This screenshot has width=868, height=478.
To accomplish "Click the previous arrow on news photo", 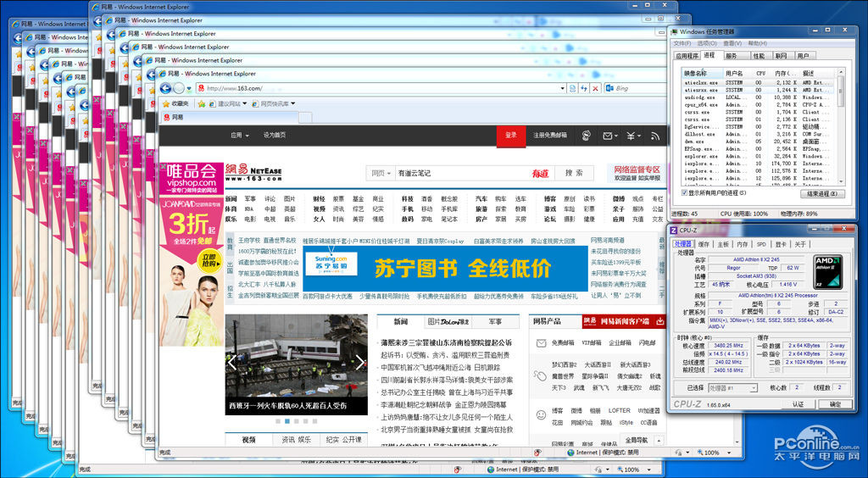I will pos(232,363).
